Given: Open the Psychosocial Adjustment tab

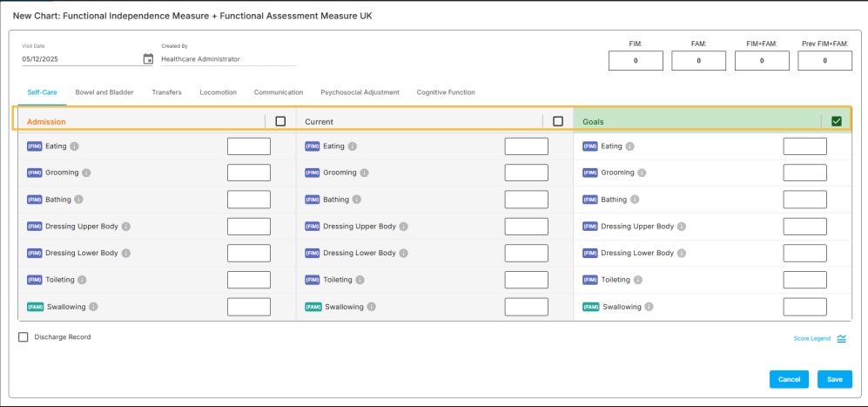Looking at the screenshot, I should pyautogui.click(x=360, y=92).
